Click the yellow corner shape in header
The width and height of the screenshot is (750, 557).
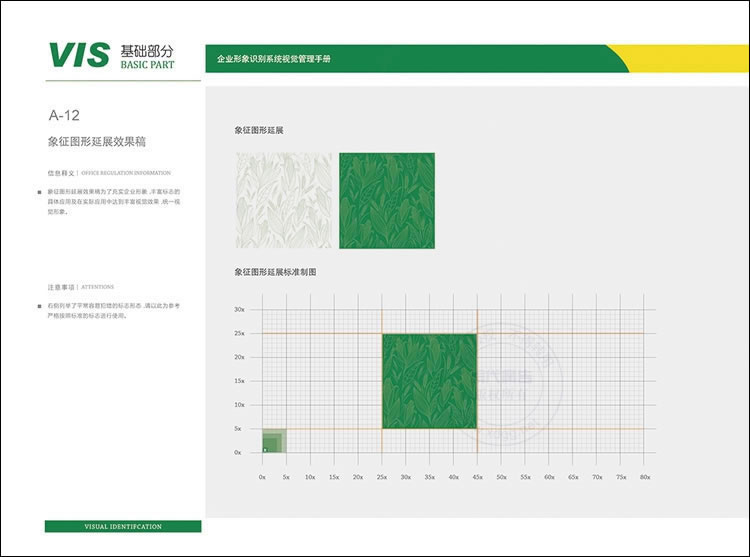point(682,58)
